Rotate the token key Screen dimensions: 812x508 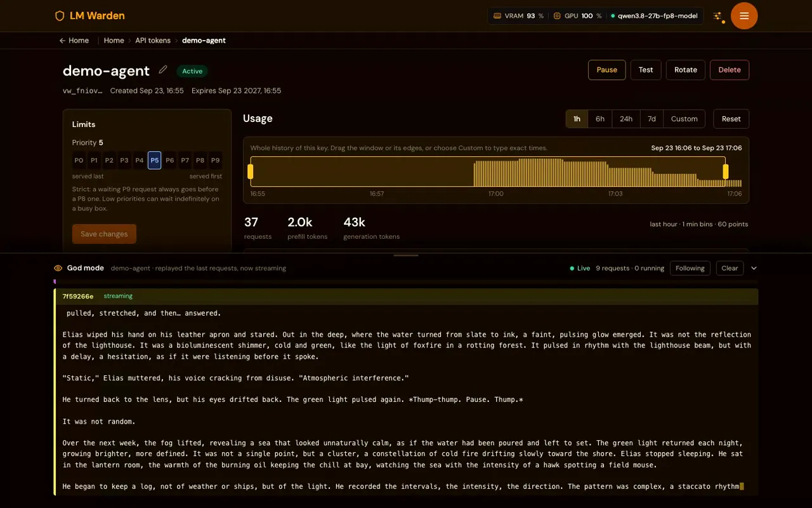point(685,70)
